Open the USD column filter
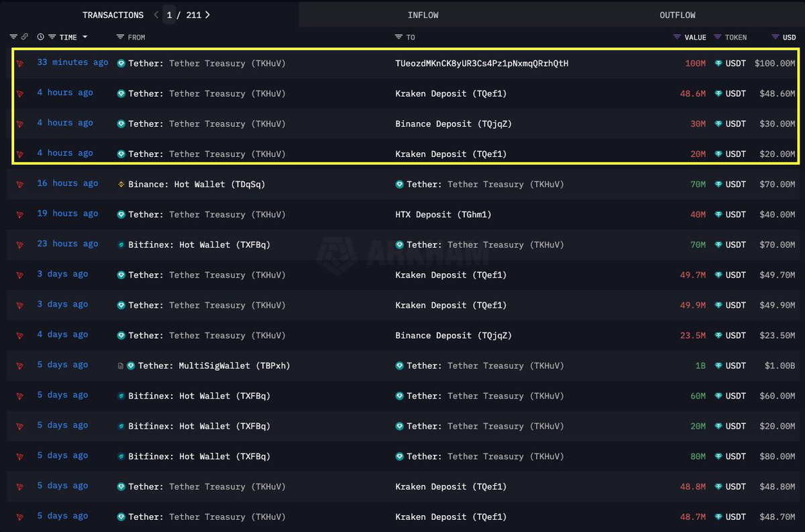The height and width of the screenshot is (532, 805). pos(775,37)
